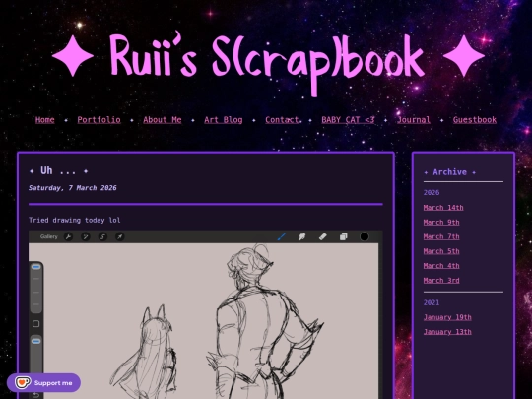Open the About Me page
This screenshot has height=399, width=532.
click(x=163, y=120)
